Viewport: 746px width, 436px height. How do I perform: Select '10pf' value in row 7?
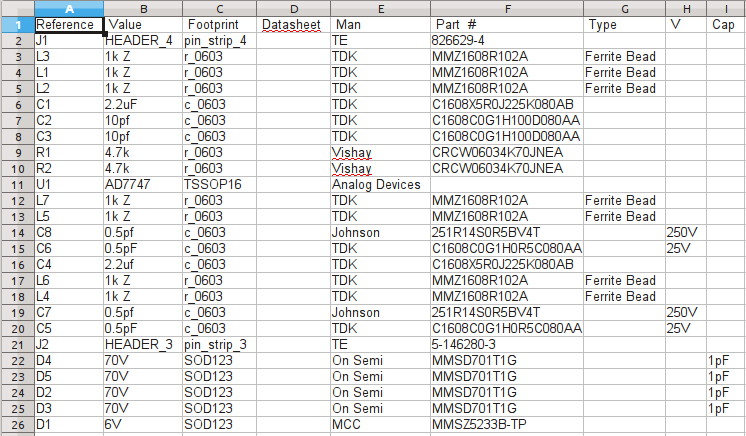click(x=143, y=121)
